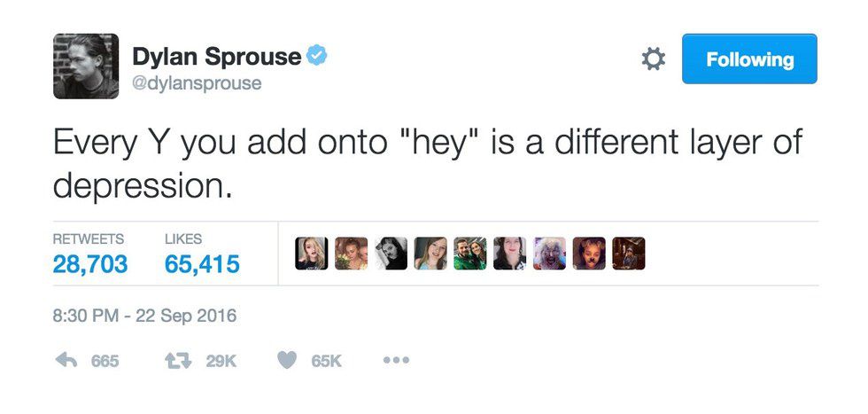Open the gear settings dropdown

coord(653,59)
